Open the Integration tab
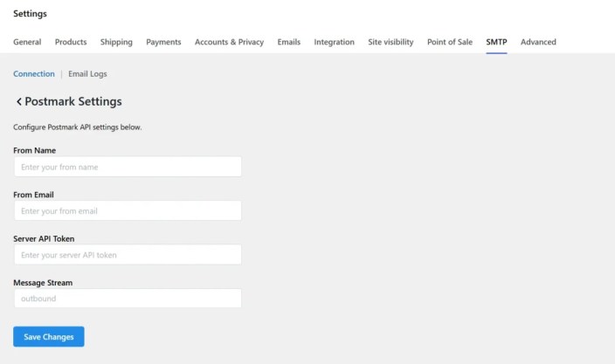 point(334,42)
